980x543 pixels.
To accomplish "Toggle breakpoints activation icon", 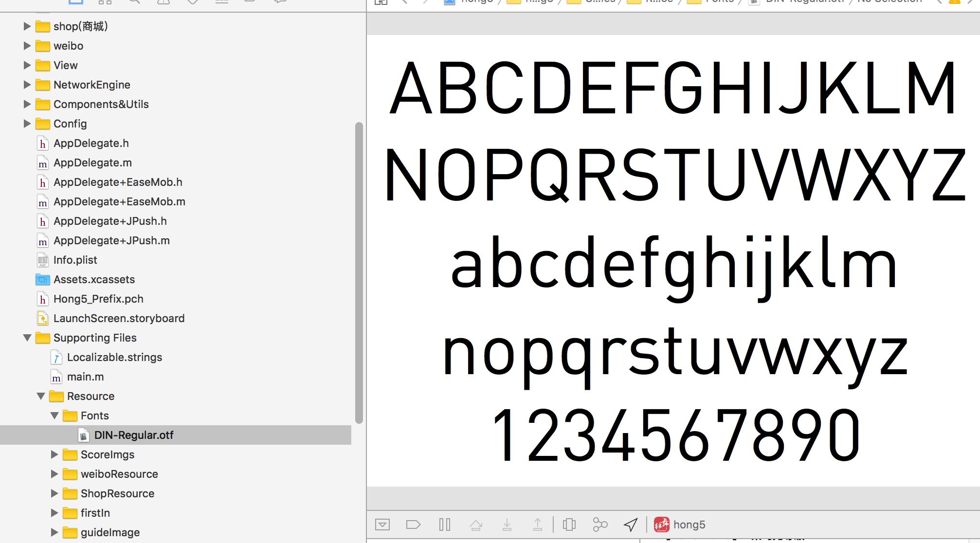I will click(x=413, y=525).
